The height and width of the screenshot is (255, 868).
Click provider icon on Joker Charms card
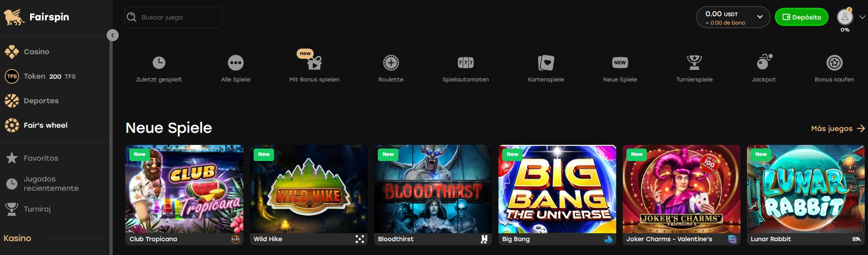pos(733,239)
